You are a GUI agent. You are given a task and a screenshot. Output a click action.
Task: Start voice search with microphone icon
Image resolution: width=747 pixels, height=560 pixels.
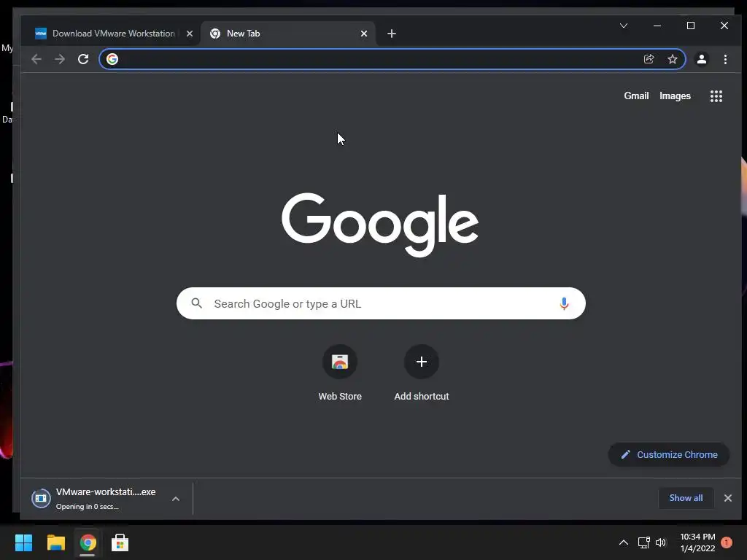tap(564, 303)
